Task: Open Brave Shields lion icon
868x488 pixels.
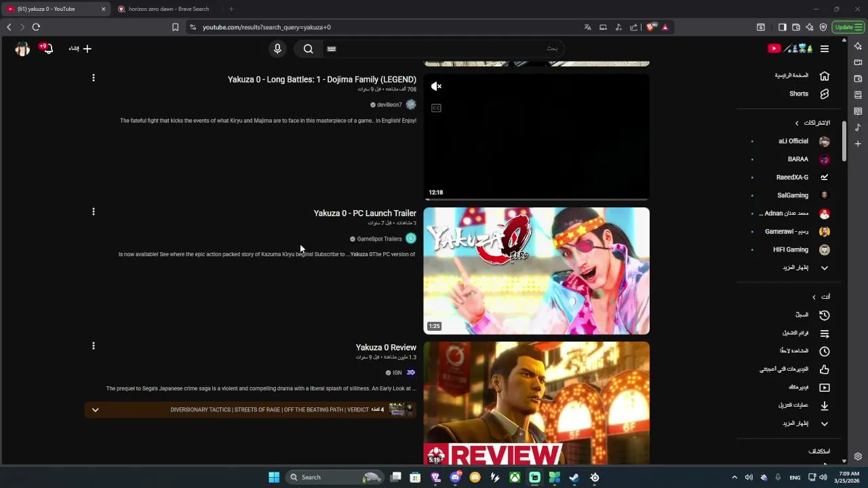Action: coord(651,27)
